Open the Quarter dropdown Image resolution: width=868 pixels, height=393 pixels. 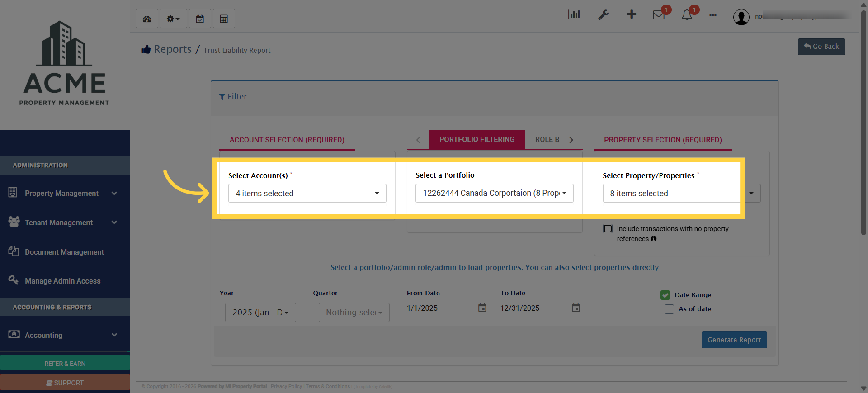tap(354, 313)
